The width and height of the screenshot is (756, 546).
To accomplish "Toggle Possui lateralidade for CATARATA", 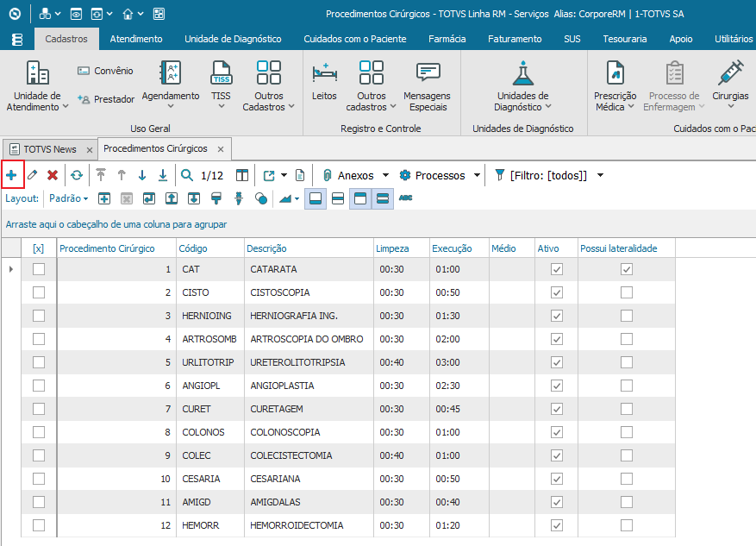I will coord(627,269).
